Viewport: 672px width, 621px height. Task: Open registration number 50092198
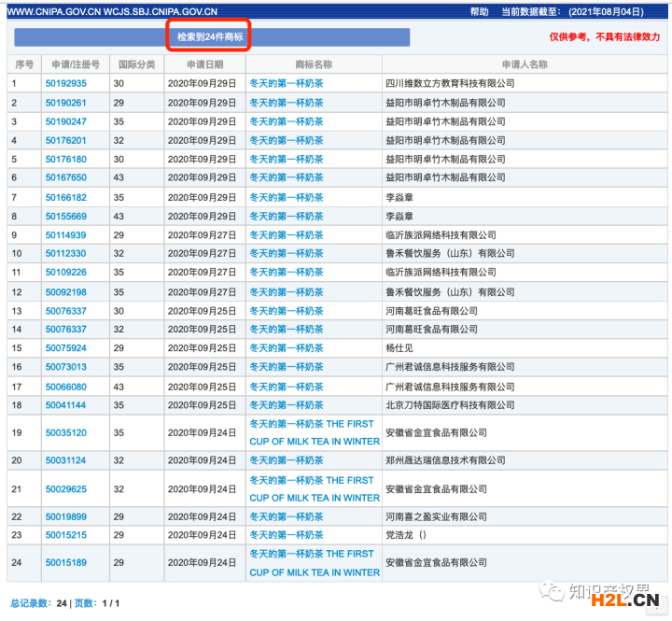66,292
